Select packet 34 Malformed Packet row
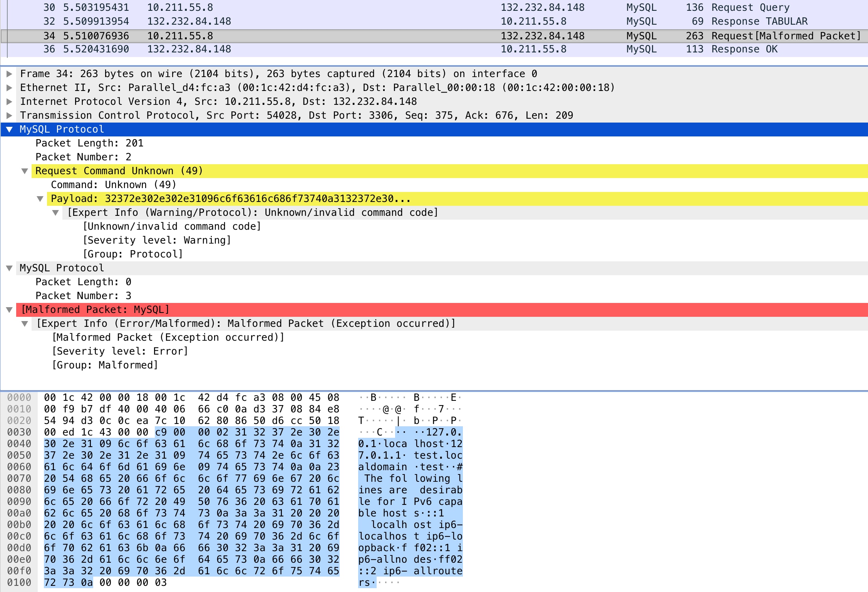 pyautogui.click(x=434, y=36)
